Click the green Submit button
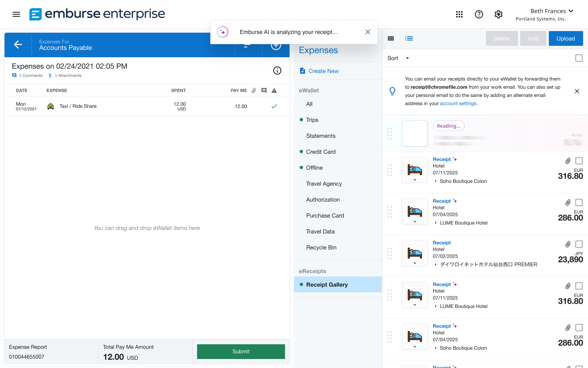Screen dimensions: 588x368 point(241,352)
